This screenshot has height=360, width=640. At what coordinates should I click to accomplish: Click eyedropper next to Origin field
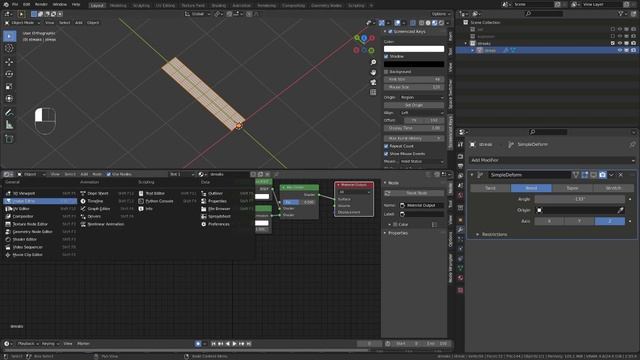[620, 210]
